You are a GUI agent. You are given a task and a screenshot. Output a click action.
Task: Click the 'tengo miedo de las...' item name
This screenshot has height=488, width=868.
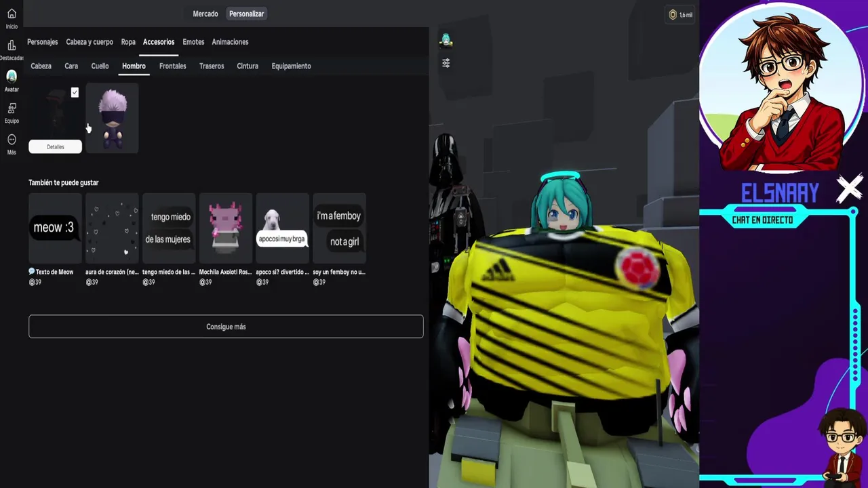[x=168, y=272]
